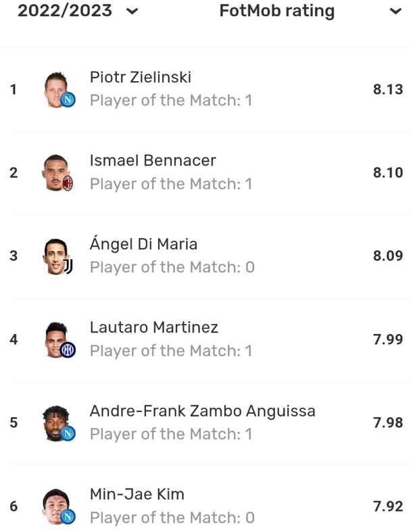Tap Andre-Frank Zambo Anguissa's player photo
The height and width of the screenshot is (532, 411).
55,422
